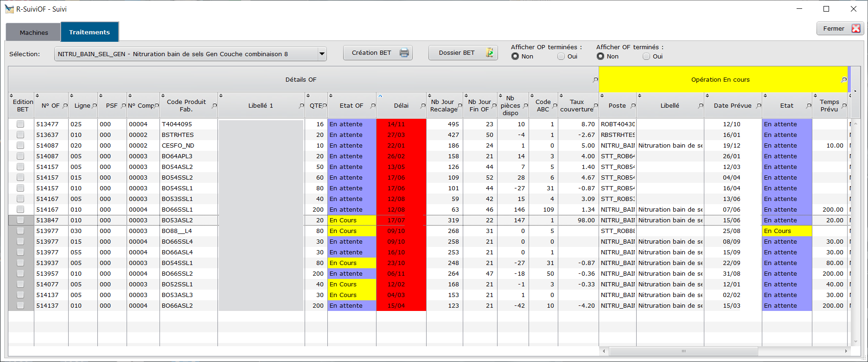Click search icon in Opération En cours header
This screenshot has height=362, width=868.
click(844, 80)
